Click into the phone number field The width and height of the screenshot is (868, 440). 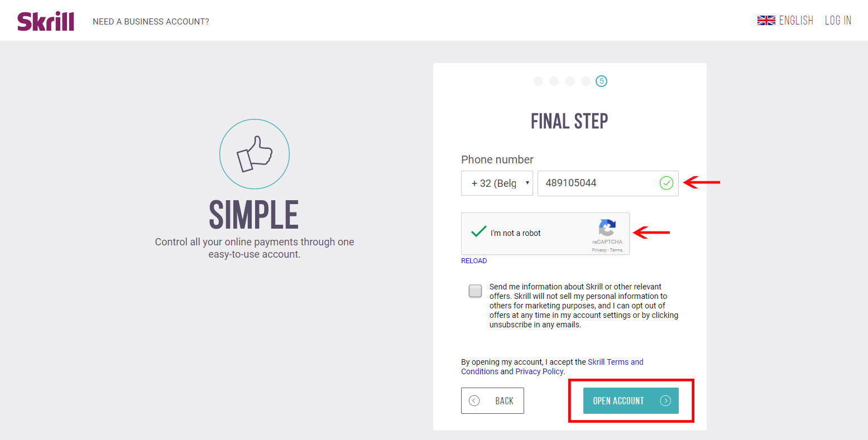pos(597,183)
